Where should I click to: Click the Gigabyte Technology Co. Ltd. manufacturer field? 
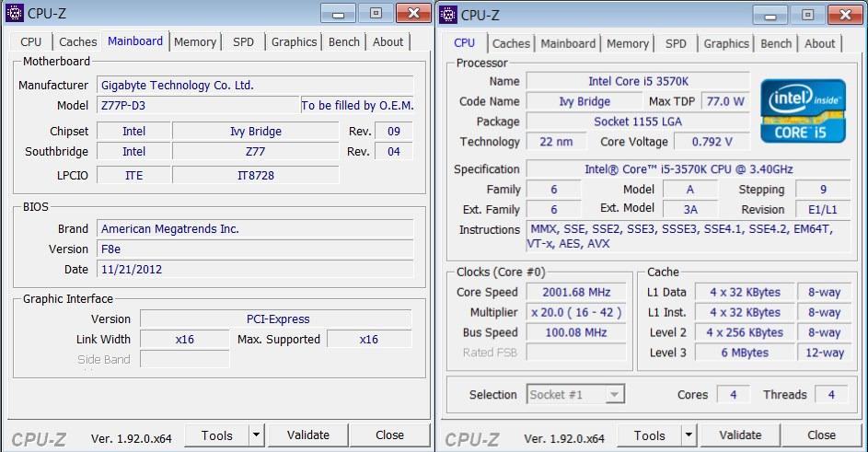(255, 86)
